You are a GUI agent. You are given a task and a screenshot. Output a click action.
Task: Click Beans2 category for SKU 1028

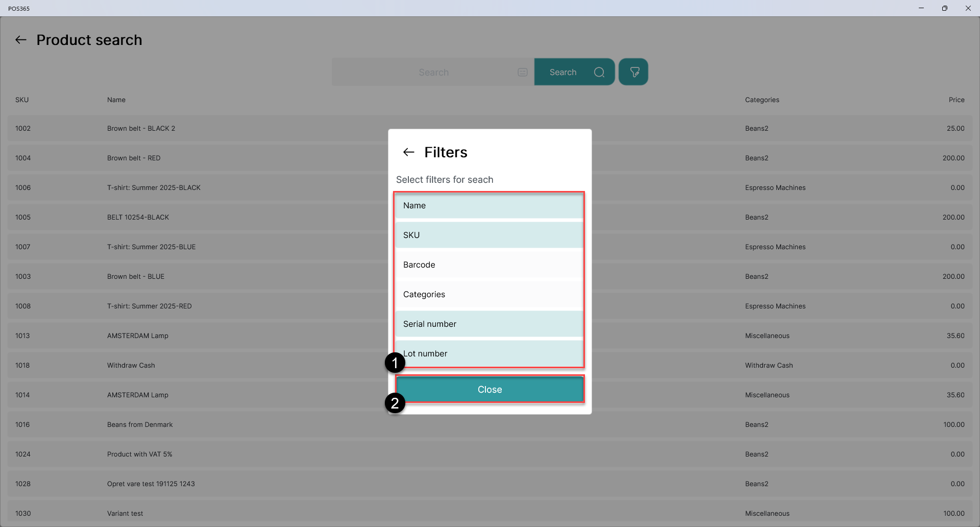756,484
